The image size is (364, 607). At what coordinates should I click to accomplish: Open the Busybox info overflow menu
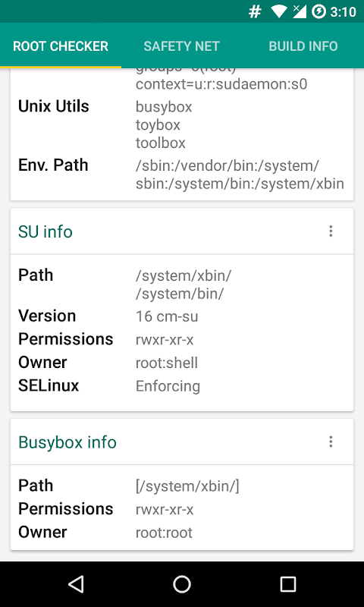[331, 442]
